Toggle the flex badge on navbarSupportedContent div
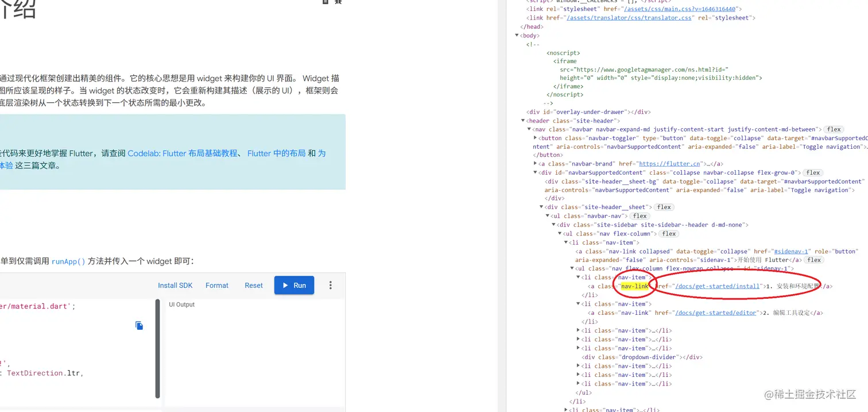This screenshot has height=412, width=868. 813,172
